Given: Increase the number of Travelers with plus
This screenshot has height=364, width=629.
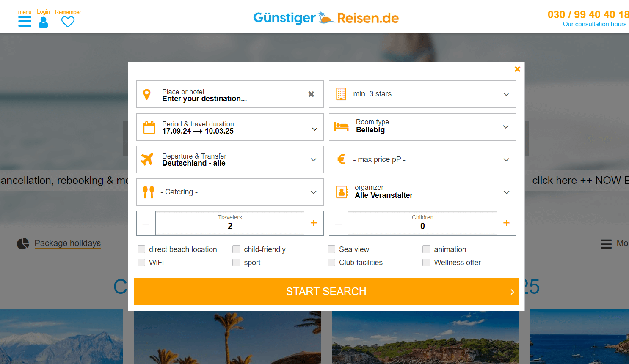Looking at the screenshot, I should point(314,223).
